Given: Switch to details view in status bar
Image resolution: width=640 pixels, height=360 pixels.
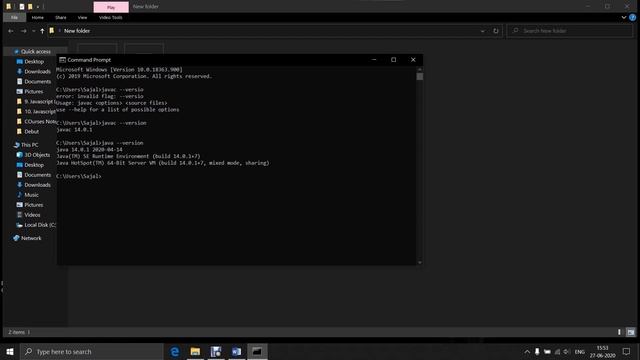Looking at the screenshot, I should tap(619, 332).
